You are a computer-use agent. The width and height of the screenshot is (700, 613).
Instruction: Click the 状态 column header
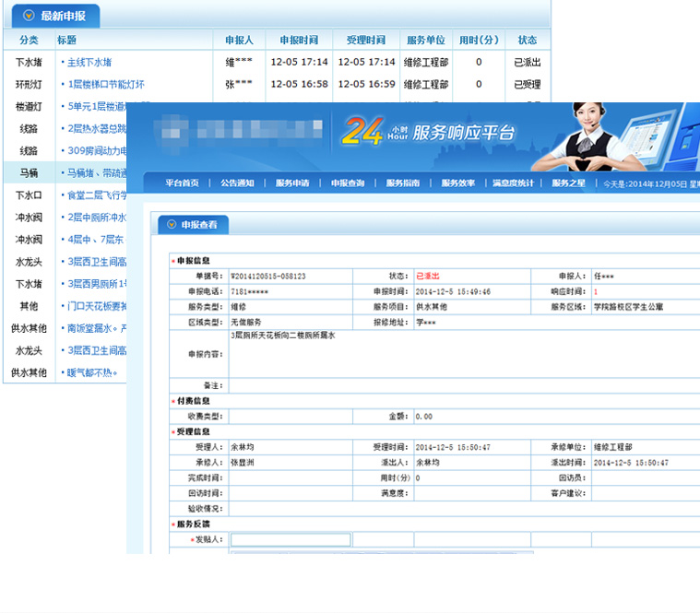point(527,41)
